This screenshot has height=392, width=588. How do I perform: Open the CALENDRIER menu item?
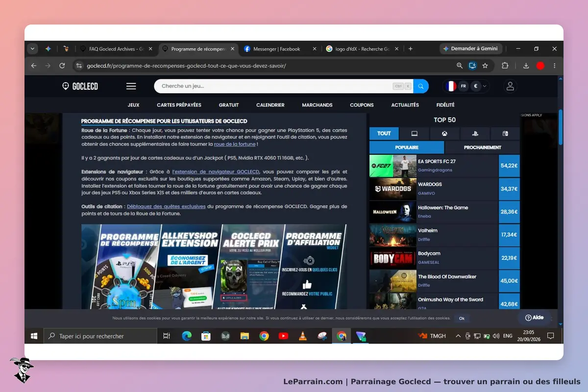tap(270, 105)
